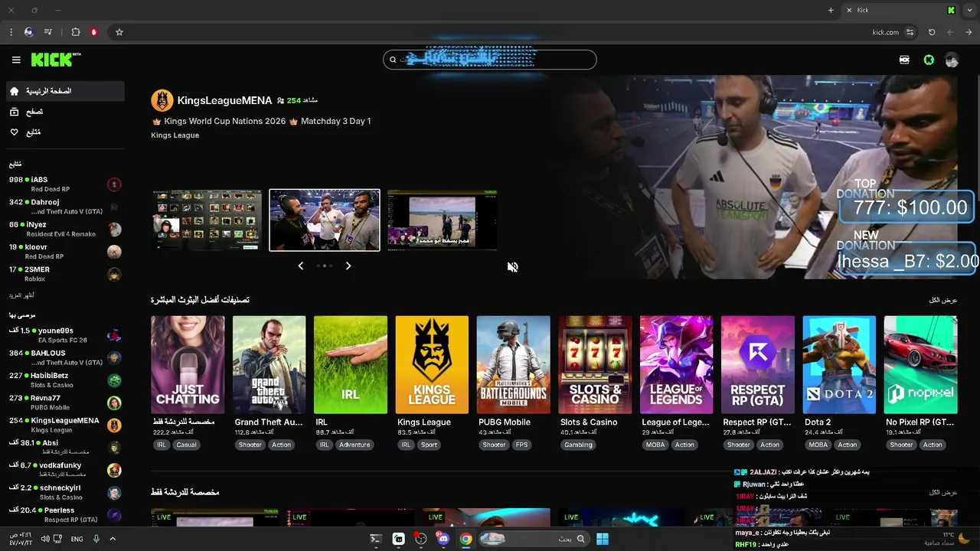The image size is (980, 551).
Task: Go to home page sidebar item
Action: click(64, 91)
